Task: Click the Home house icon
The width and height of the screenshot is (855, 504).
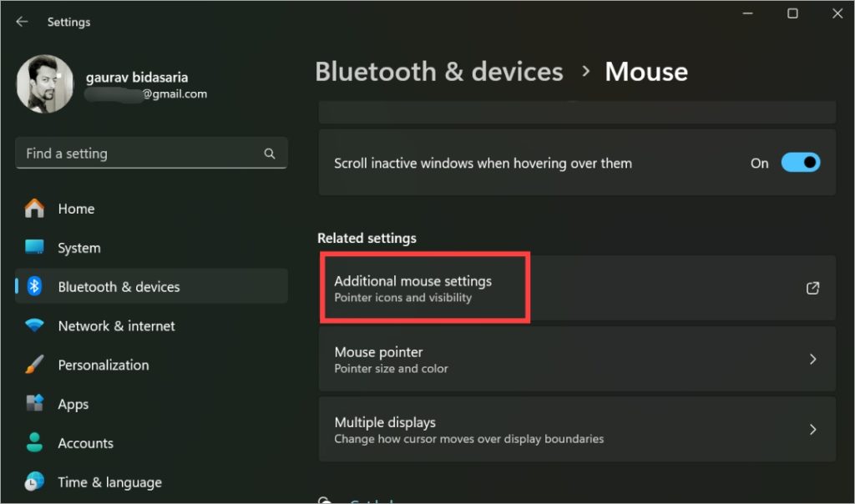Action: pyautogui.click(x=34, y=208)
